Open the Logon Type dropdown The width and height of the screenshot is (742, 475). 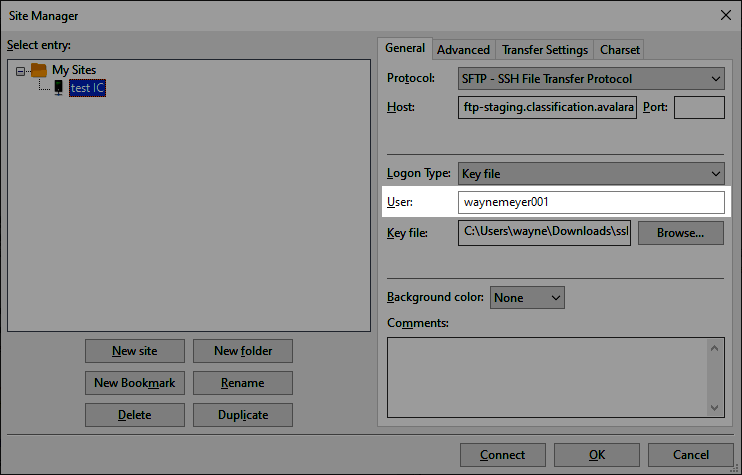tap(591, 173)
